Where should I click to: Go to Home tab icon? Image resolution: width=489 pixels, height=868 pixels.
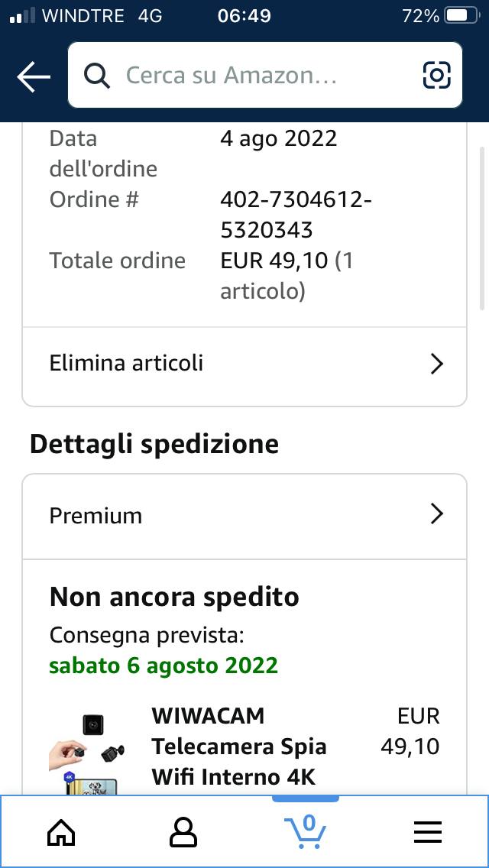pos(61,832)
